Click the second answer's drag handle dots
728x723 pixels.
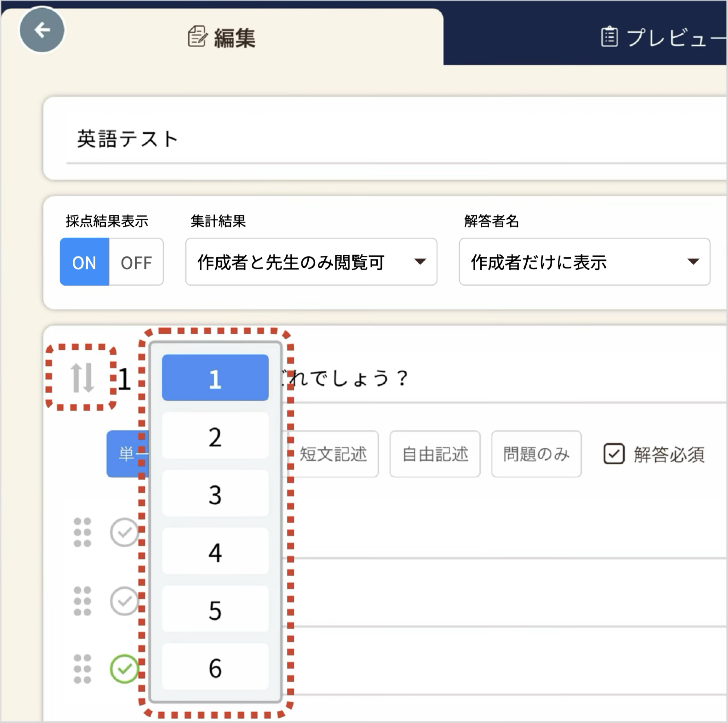coord(82,601)
